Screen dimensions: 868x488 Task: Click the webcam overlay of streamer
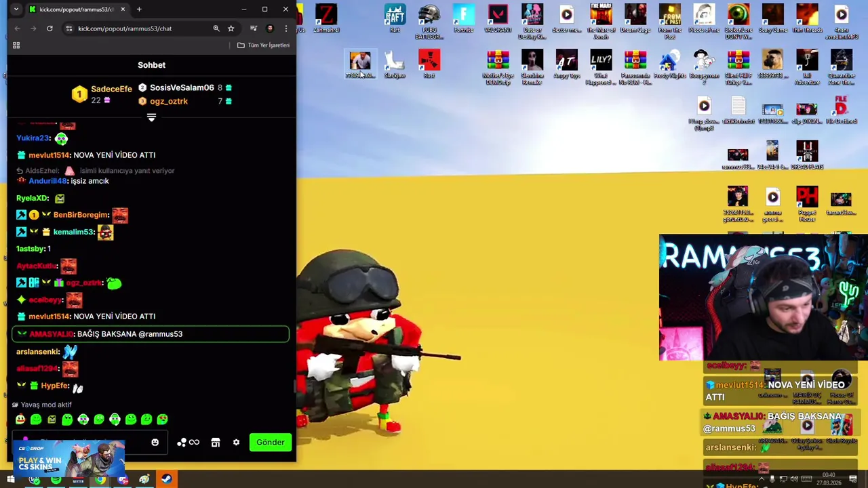(x=763, y=298)
